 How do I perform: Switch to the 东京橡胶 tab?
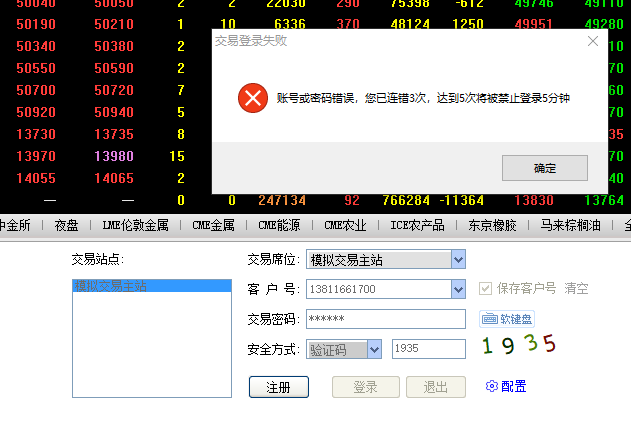492,225
